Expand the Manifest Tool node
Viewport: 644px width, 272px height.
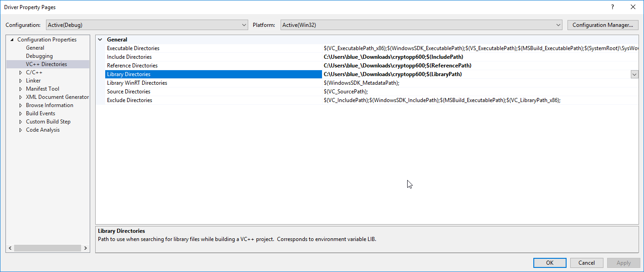tap(20, 88)
